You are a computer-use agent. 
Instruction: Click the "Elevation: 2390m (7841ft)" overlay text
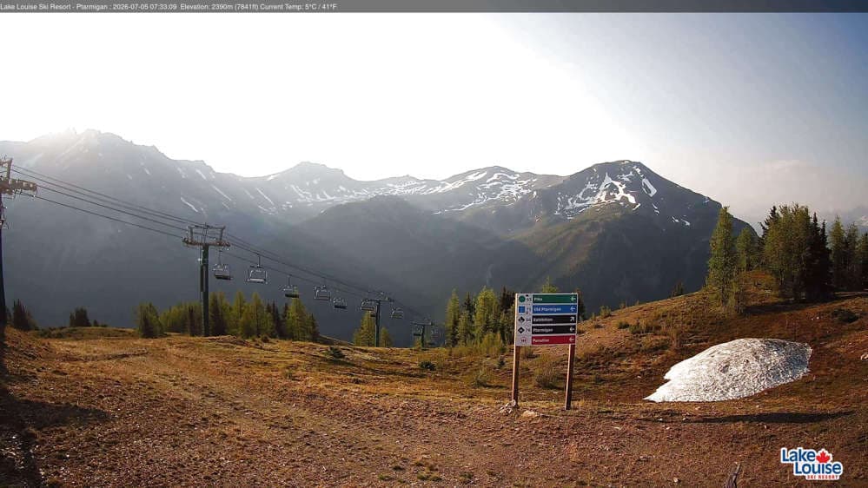pos(219,7)
